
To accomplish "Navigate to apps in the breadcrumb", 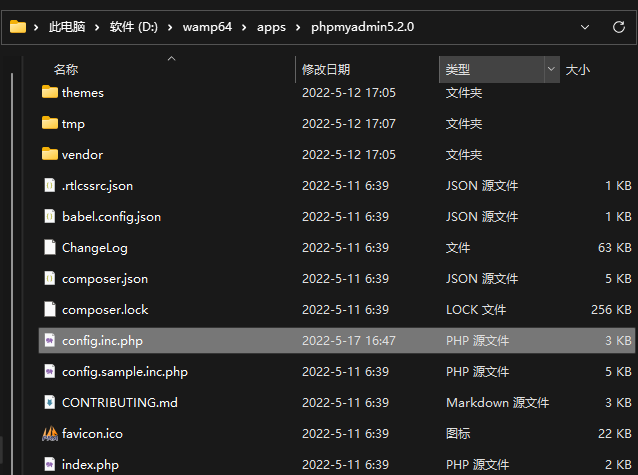I will click(271, 27).
